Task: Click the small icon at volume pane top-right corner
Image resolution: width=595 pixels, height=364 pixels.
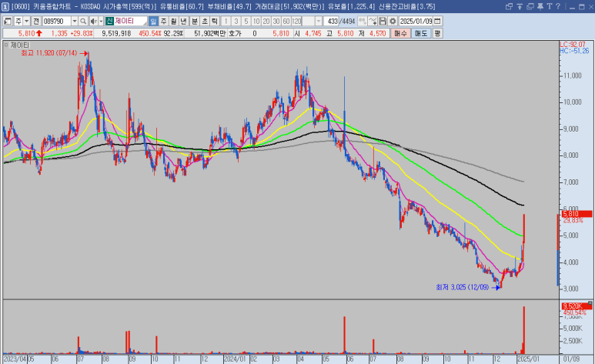Action: 590,303
